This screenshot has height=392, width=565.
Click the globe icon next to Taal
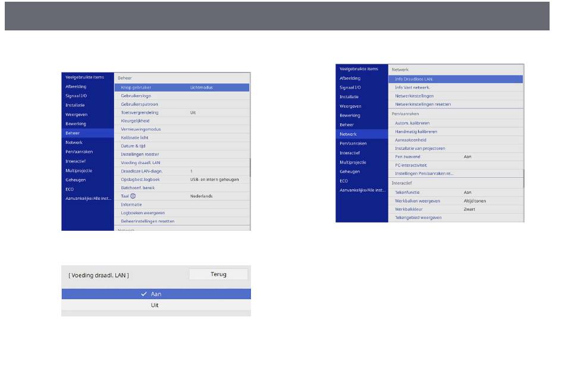(133, 196)
